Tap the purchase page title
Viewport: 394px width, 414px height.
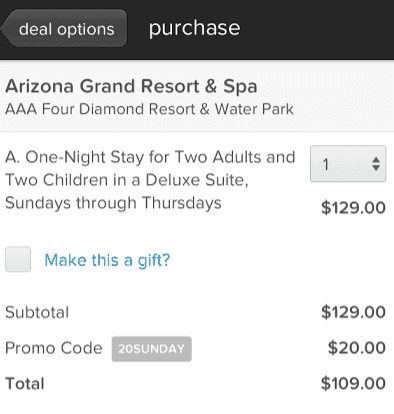coord(194,28)
